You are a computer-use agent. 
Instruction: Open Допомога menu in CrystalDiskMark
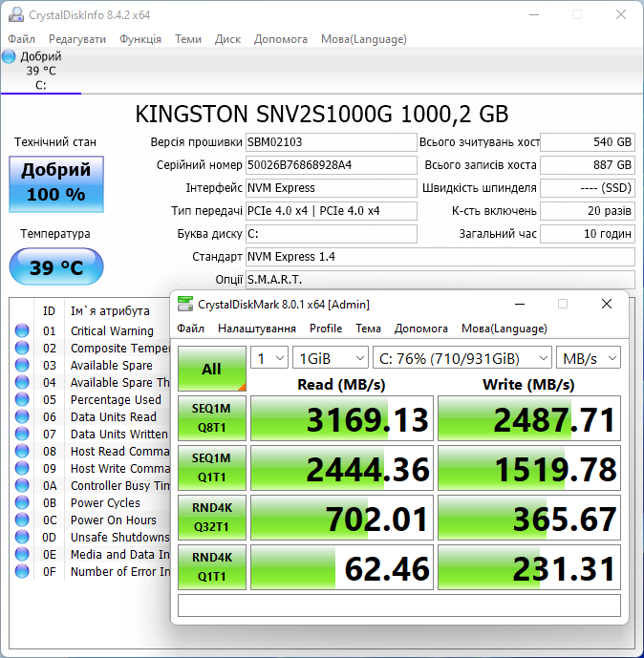point(421,329)
